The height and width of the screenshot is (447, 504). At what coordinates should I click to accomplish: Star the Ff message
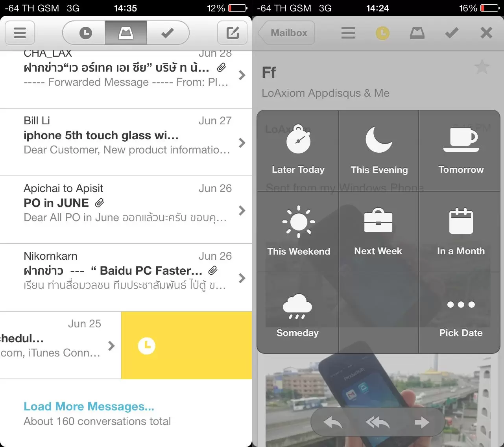[482, 67]
